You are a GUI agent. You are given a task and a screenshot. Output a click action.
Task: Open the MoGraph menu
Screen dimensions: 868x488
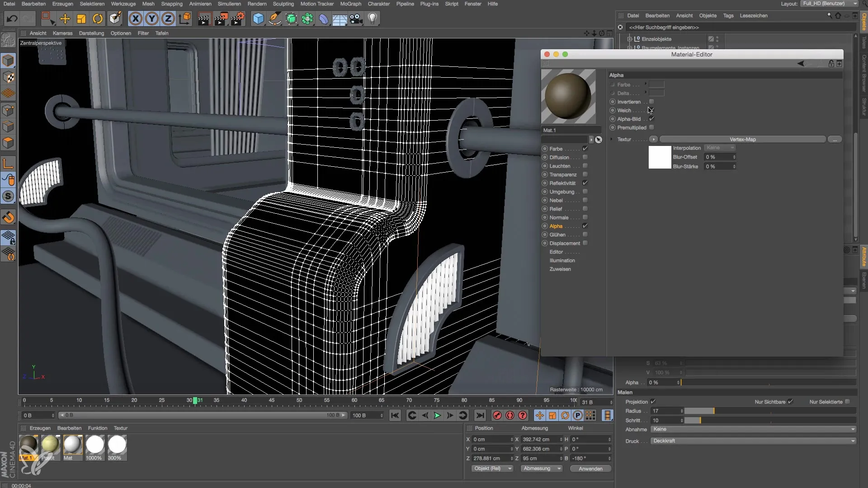[351, 4]
